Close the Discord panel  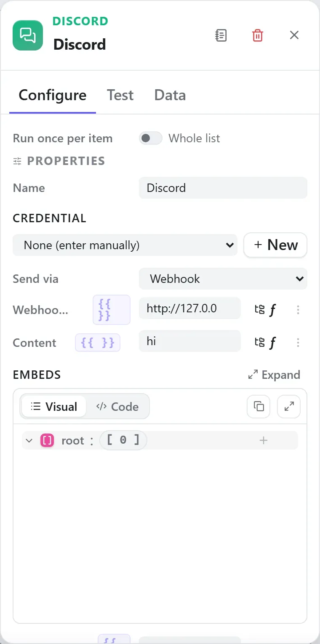point(294,35)
